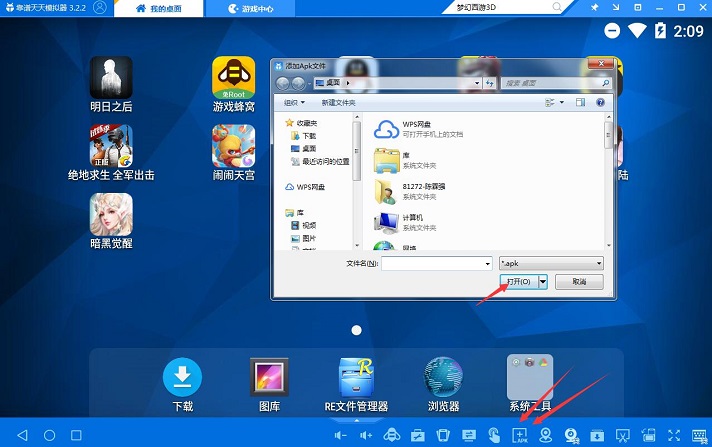This screenshot has width=712, height=447.
Task: Click the refresh arrows button beside address bar
Action: tap(490, 83)
